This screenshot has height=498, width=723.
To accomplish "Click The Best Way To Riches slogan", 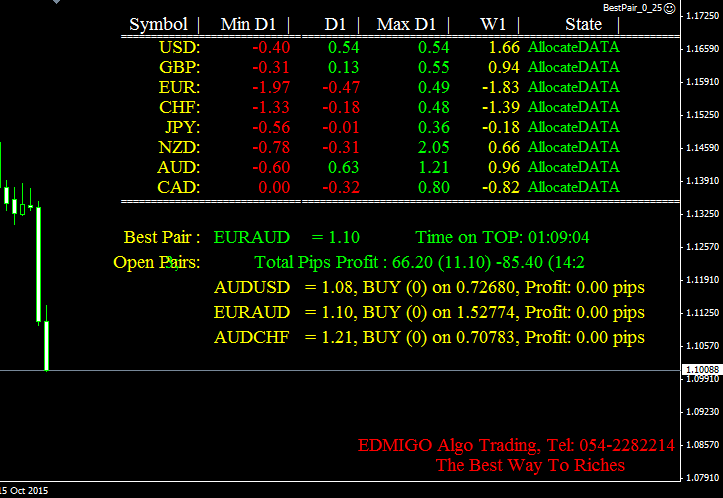I will [x=530, y=465].
